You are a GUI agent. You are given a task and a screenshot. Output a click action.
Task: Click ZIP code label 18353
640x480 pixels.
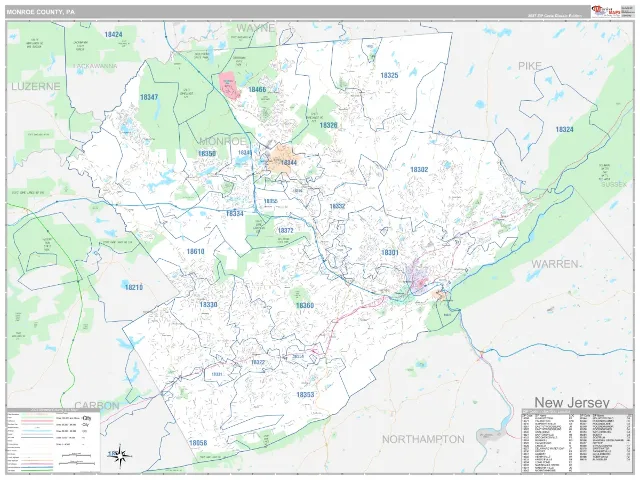click(x=305, y=394)
